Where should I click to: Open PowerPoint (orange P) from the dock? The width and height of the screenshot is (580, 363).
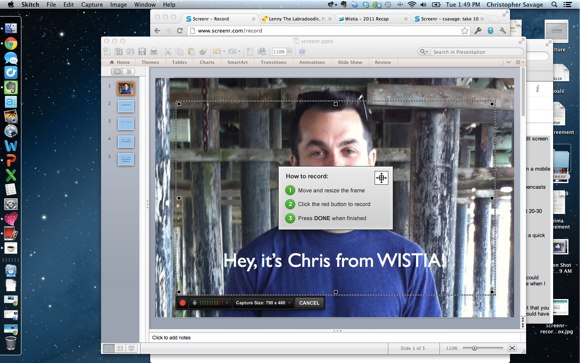11,160
